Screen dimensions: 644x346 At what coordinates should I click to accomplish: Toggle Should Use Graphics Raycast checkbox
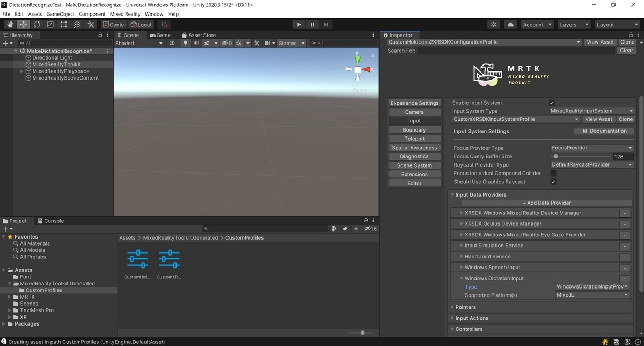(553, 182)
